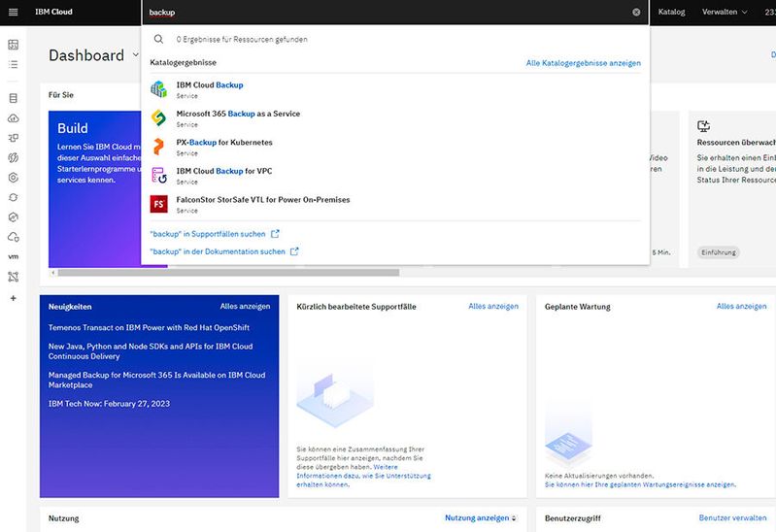Click the plus icon at the sidebar bottom
The height and width of the screenshot is (532, 776).
click(x=14, y=298)
